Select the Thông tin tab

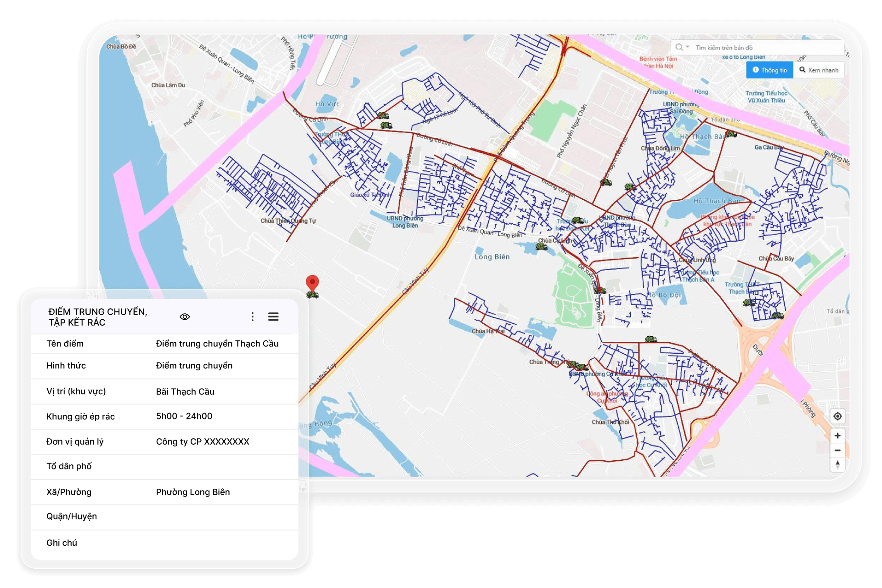click(x=769, y=70)
